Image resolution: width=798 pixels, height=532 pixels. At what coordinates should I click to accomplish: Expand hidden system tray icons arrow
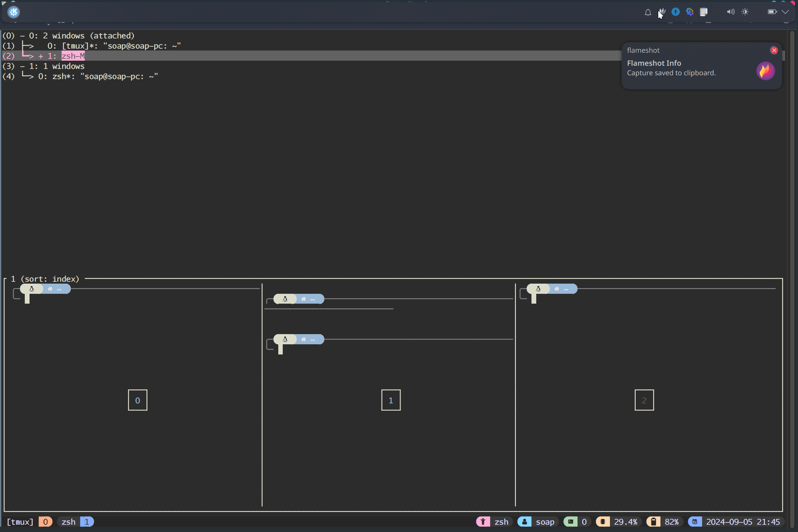[785, 12]
